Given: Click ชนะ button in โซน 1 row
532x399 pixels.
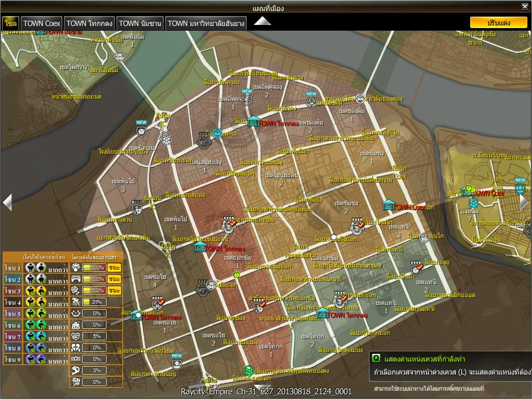Looking at the screenshot, I should click(x=114, y=268).
